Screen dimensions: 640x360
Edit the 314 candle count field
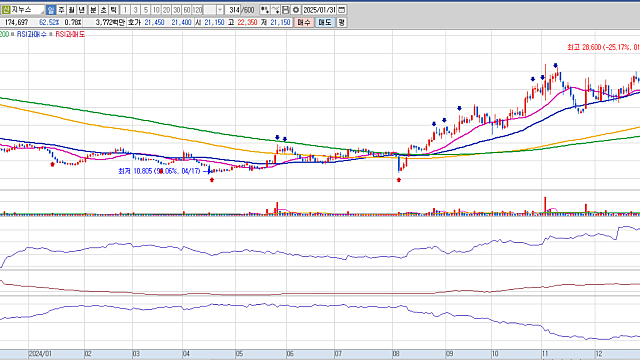click(233, 10)
